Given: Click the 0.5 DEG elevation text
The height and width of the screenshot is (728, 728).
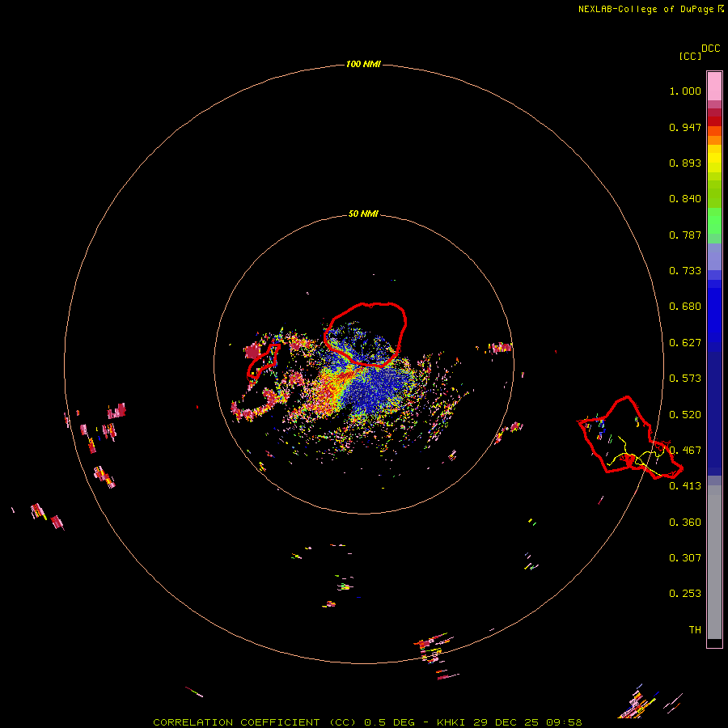Looking at the screenshot, I should (x=390, y=722).
